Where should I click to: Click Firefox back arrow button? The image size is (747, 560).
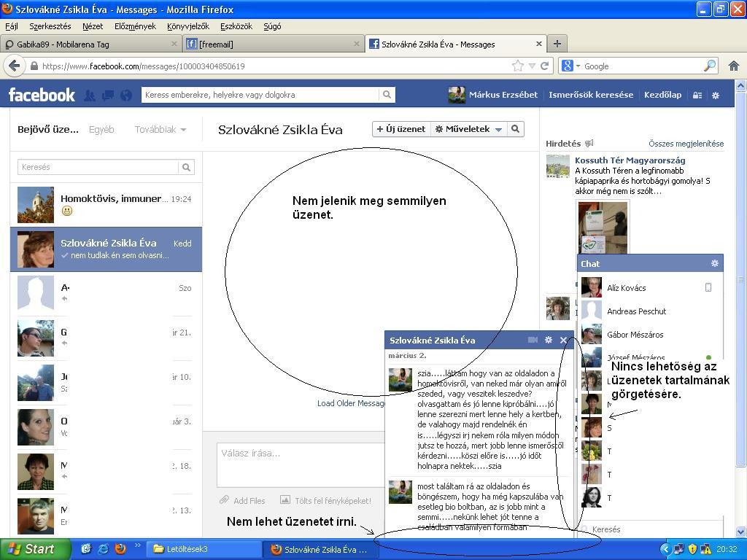click(x=15, y=66)
